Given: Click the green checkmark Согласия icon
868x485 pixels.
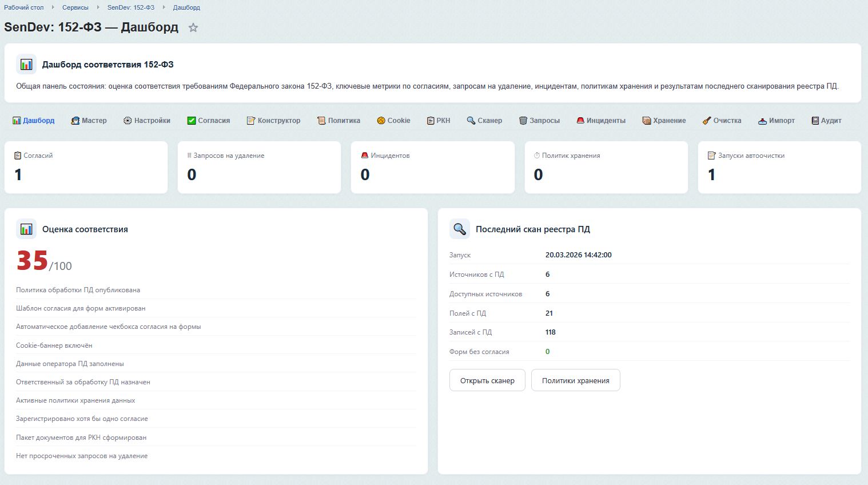Looking at the screenshot, I should tap(192, 121).
